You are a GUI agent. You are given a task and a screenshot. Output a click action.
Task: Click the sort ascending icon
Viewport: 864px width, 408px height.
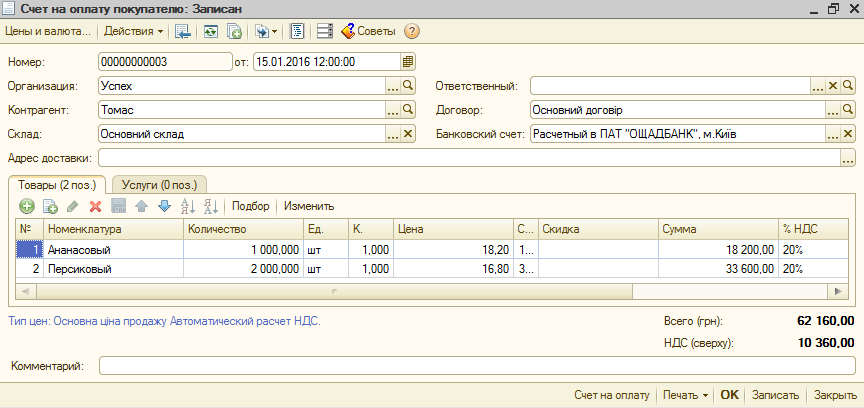[x=187, y=206]
